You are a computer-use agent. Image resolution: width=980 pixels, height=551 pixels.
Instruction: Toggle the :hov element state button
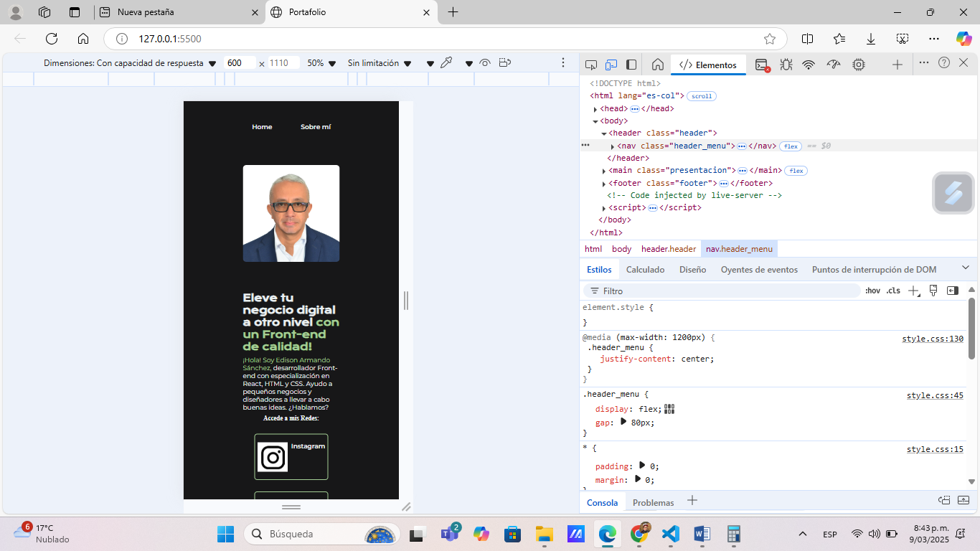[x=872, y=291]
